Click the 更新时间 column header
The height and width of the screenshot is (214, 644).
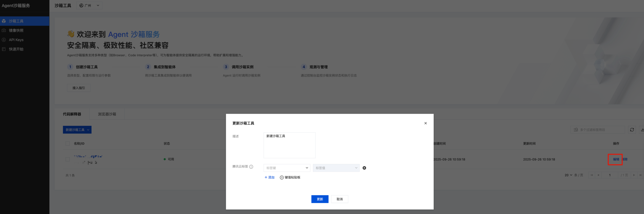click(529, 143)
